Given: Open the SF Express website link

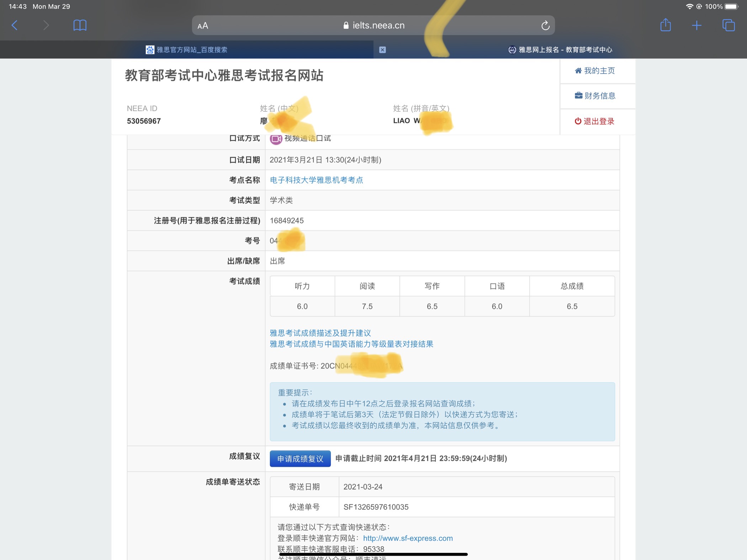Looking at the screenshot, I should pyautogui.click(x=407, y=538).
